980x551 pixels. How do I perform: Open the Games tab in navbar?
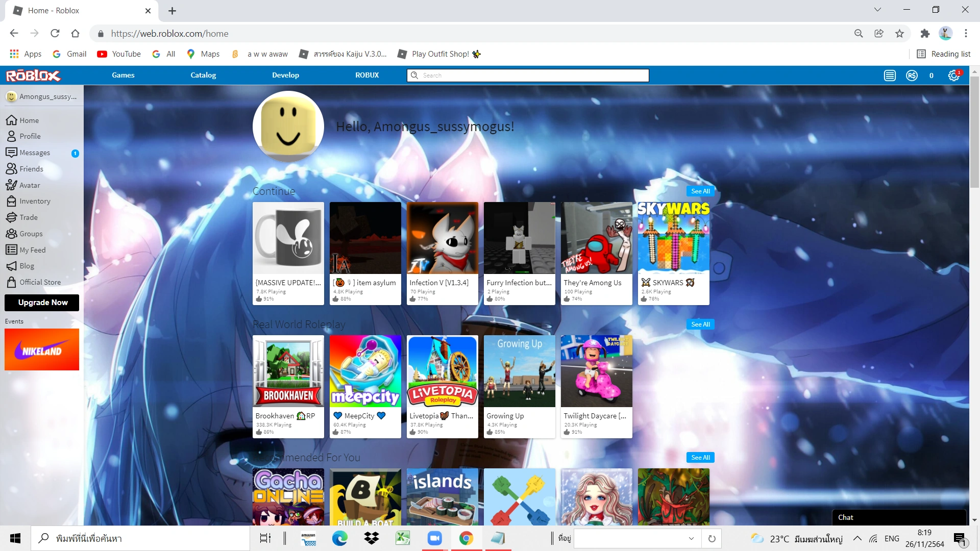tap(123, 75)
